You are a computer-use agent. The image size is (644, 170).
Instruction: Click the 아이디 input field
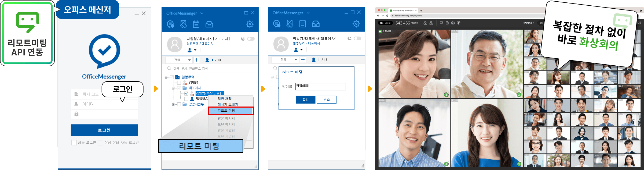[x=104, y=104]
